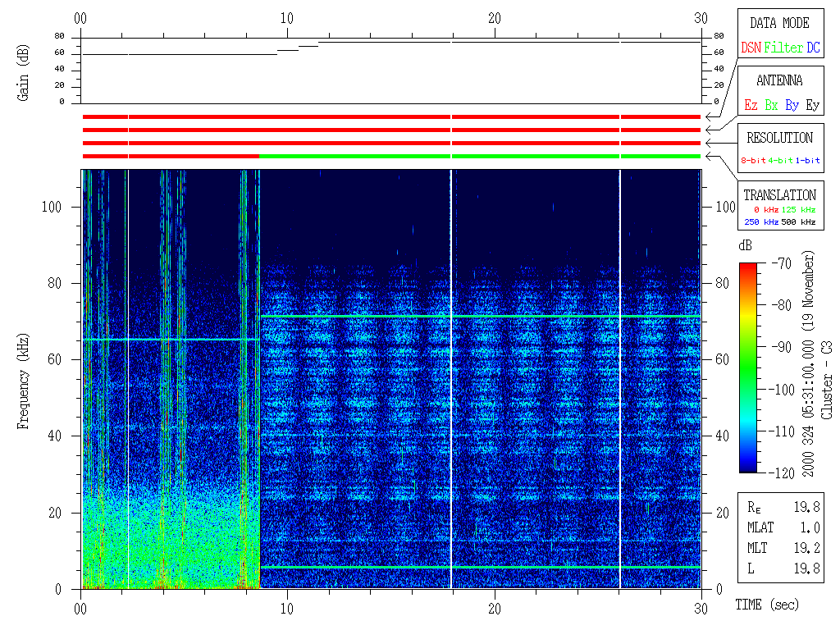This screenshot has width=840, height=630.
Task: Click the white vertical line near 26 seconds
Action: 619,377
